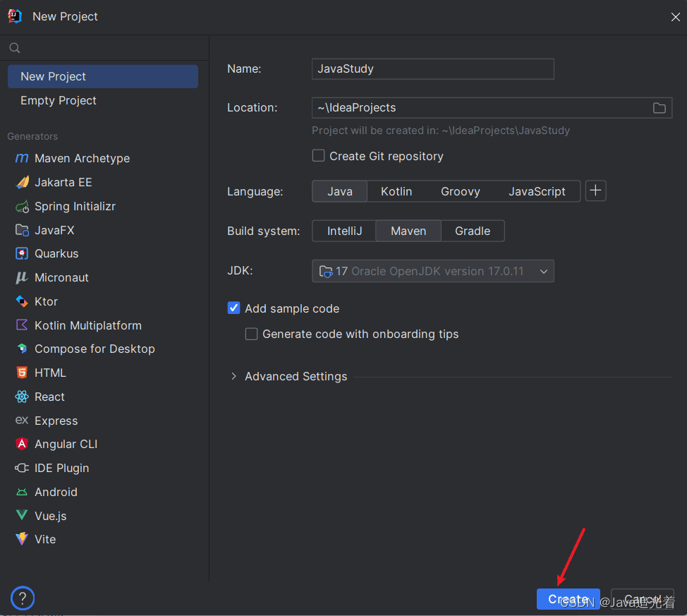The height and width of the screenshot is (616, 687).
Task: Select Java as the language
Action: (x=339, y=191)
